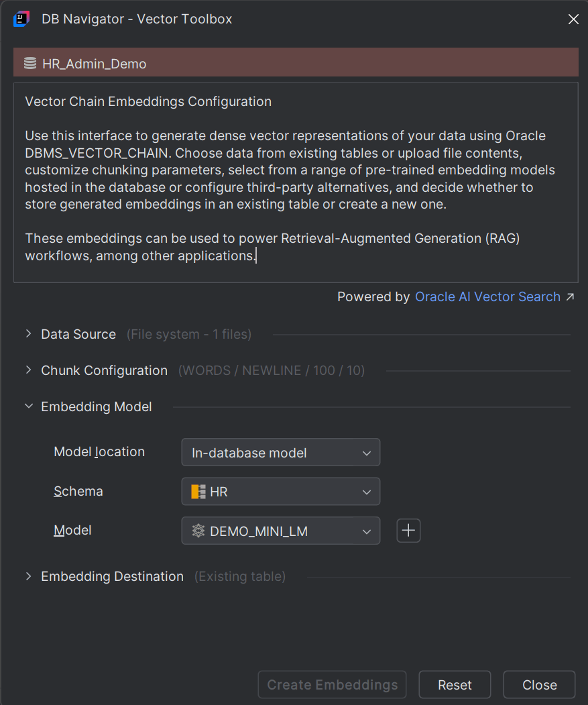Expand the Chunk Configuration section
Viewport: 588px width, 705px height.
(28, 370)
